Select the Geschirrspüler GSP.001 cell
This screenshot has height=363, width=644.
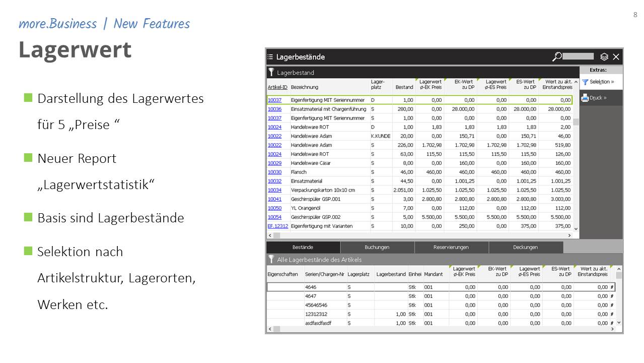pos(316,199)
